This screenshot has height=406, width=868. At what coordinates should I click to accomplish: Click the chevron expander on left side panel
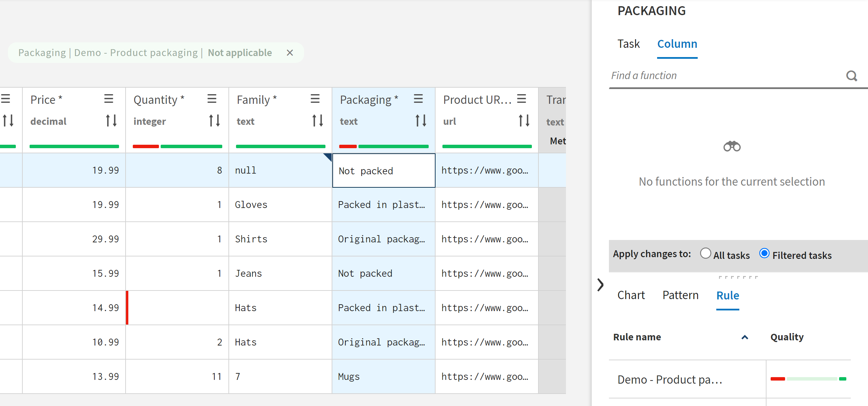(601, 284)
